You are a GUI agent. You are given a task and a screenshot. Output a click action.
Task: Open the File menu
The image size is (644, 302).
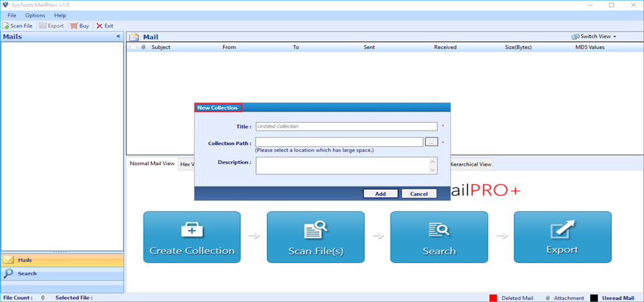[x=12, y=15]
